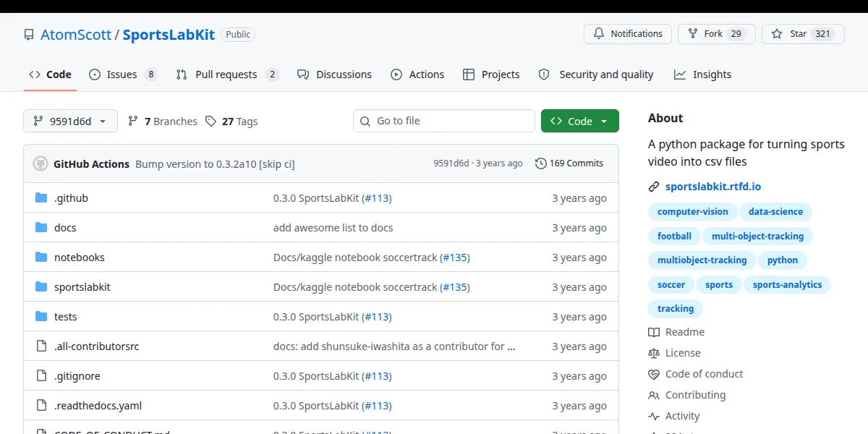Click the computer-vision topic tag

(x=693, y=212)
